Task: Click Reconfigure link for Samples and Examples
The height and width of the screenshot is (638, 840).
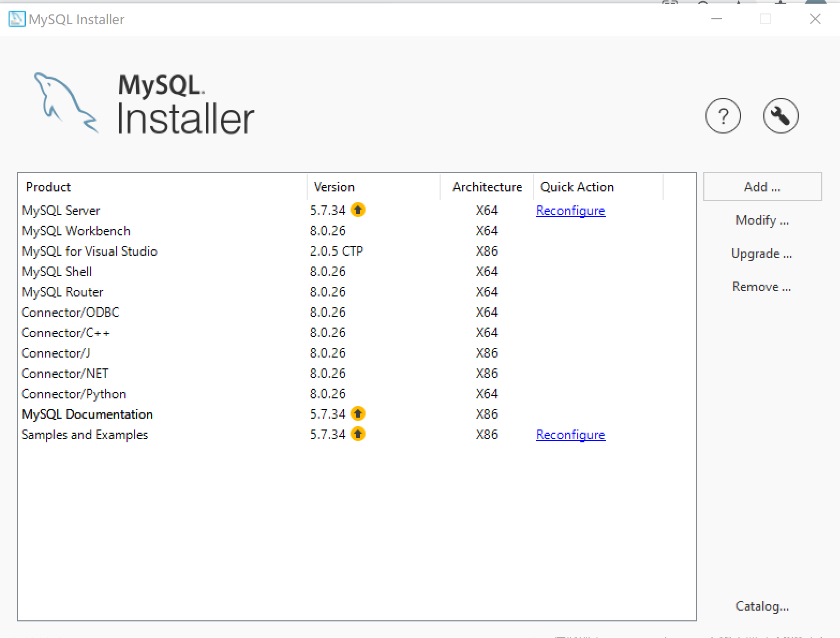Action: pos(570,435)
